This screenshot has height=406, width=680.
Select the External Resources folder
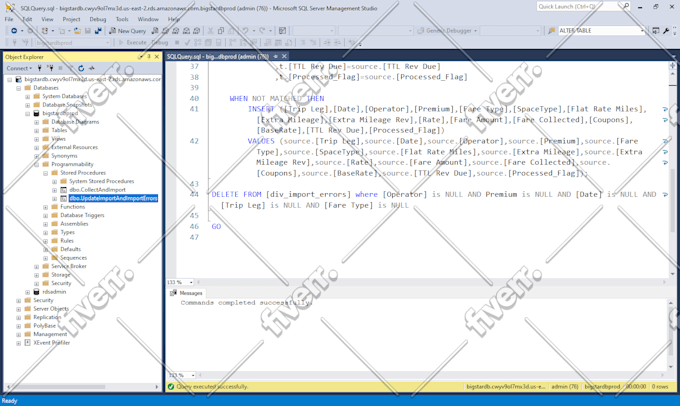[x=74, y=147]
